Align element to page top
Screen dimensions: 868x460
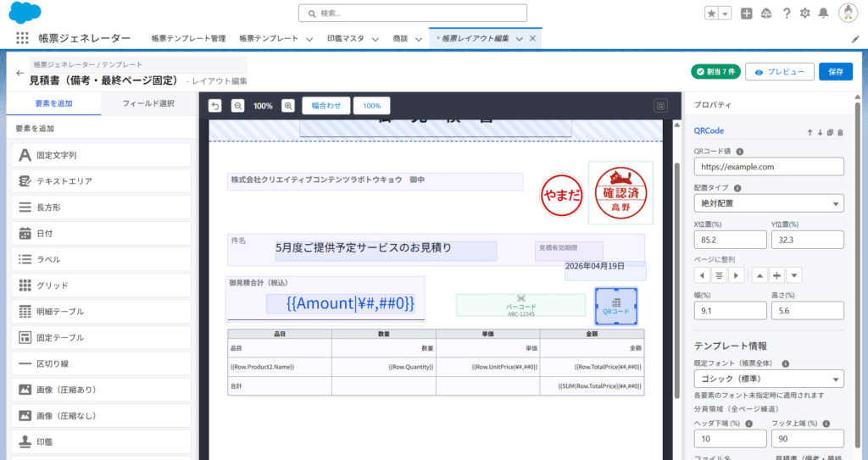760,275
